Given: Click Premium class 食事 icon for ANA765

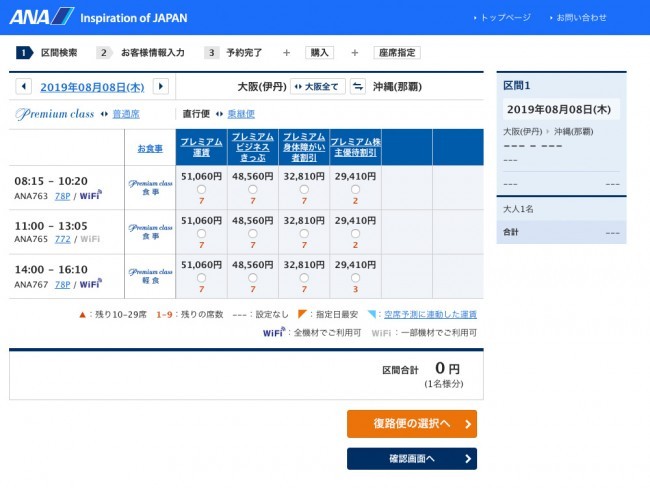Looking at the screenshot, I should click(x=150, y=231).
